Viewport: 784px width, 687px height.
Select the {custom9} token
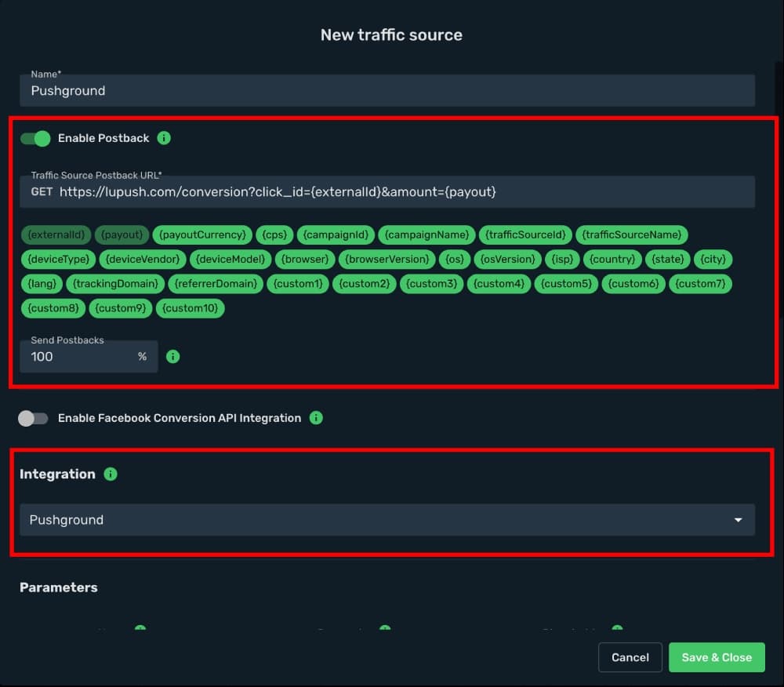pyautogui.click(x=121, y=308)
